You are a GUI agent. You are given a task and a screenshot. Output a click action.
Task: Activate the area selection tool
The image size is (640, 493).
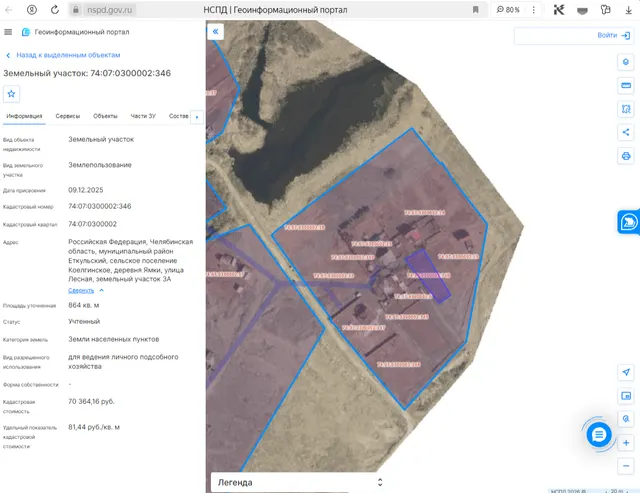click(x=626, y=109)
